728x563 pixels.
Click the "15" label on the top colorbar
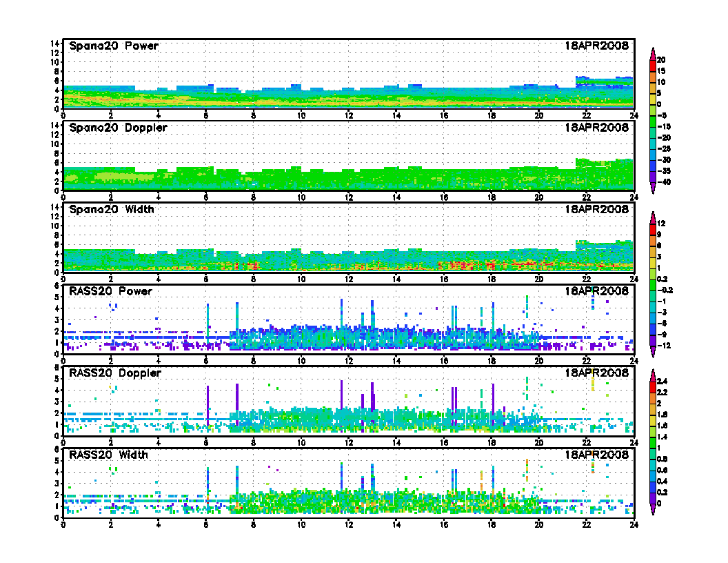(x=661, y=71)
